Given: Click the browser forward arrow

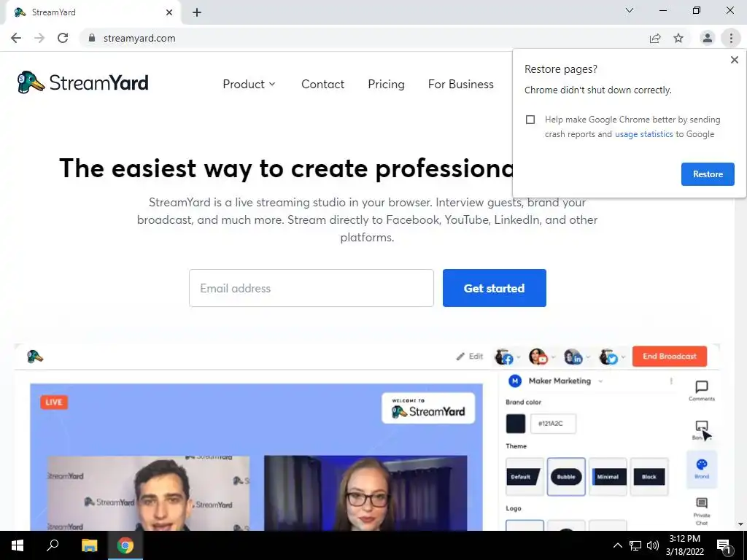Looking at the screenshot, I should pyautogui.click(x=39, y=38).
